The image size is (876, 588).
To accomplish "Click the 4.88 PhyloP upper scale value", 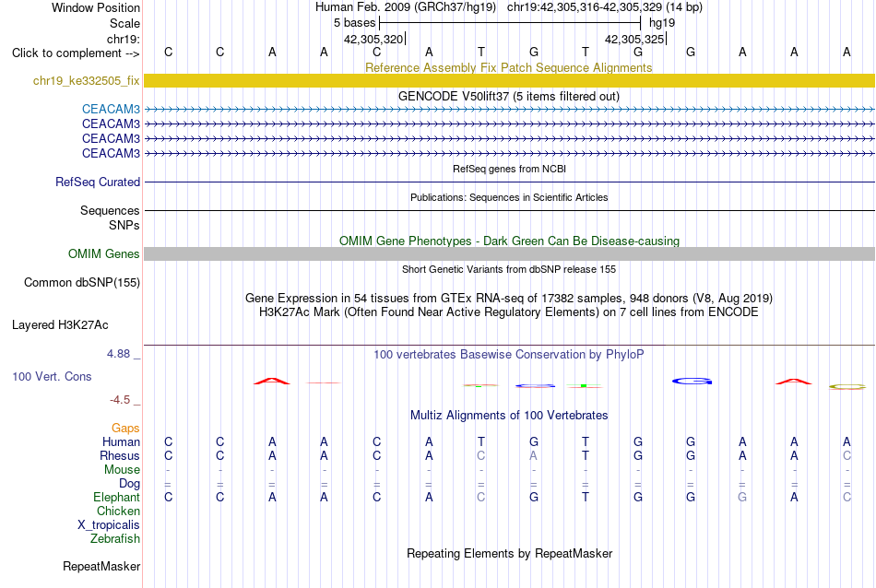I will pos(118,354).
